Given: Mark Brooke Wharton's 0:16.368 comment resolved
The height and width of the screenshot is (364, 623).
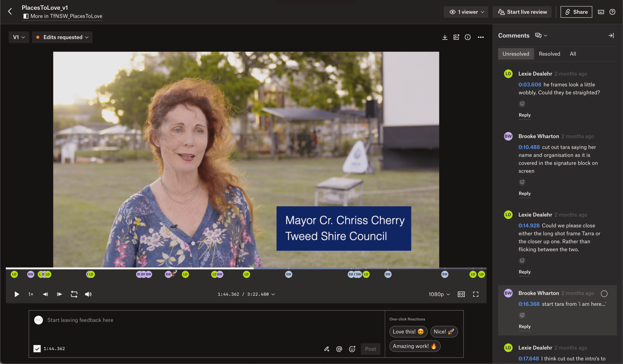Looking at the screenshot, I should click(x=604, y=293).
